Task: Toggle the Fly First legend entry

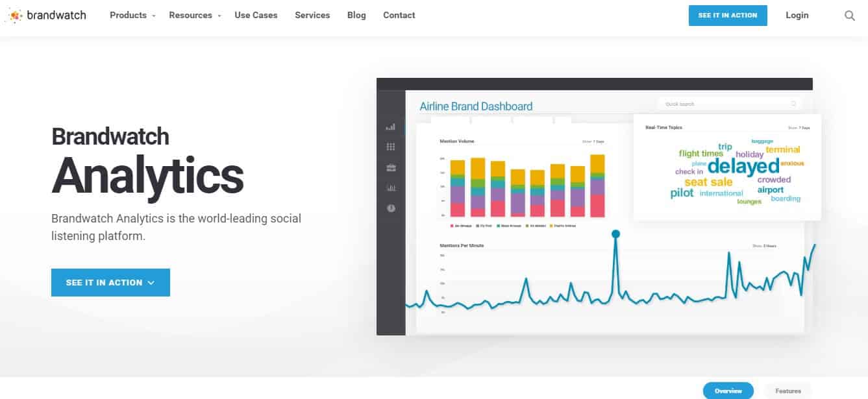Action: [485, 225]
